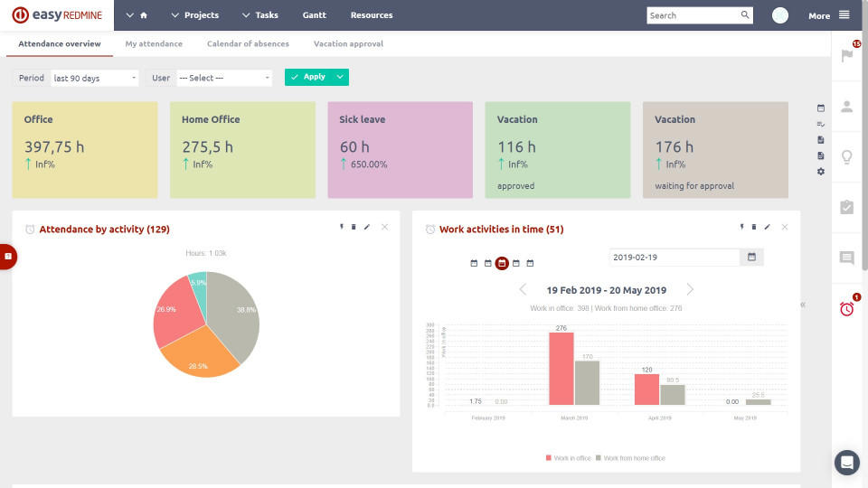The width and height of the screenshot is (868, 488).
Task: Open the date picker calendar beside 2019-02-19
Action: point(752,258)
